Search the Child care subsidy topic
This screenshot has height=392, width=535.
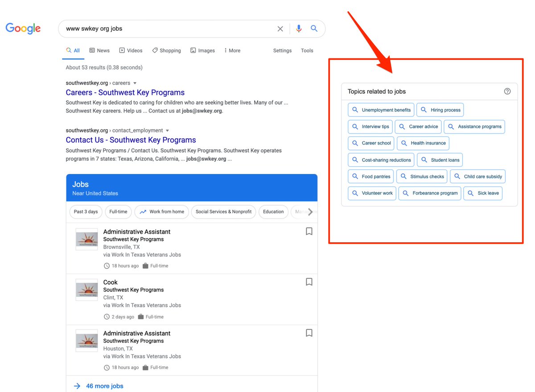point(478,177)
